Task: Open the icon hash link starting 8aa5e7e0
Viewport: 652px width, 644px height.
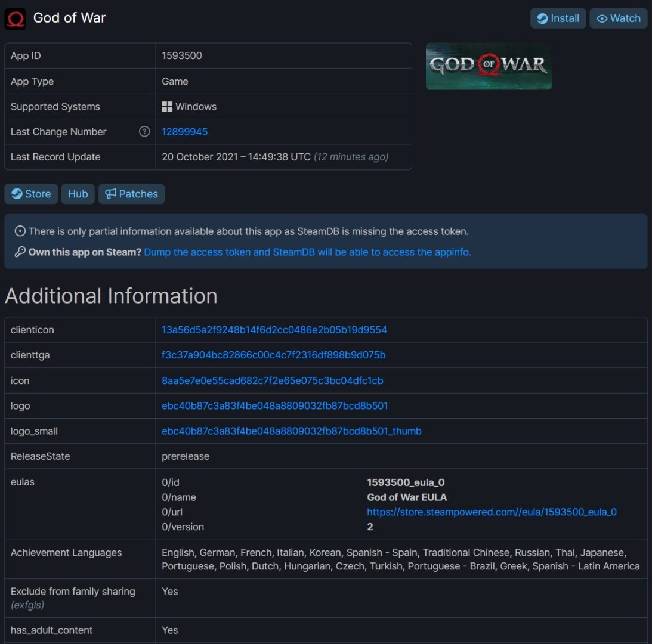Action: (272, 380)
